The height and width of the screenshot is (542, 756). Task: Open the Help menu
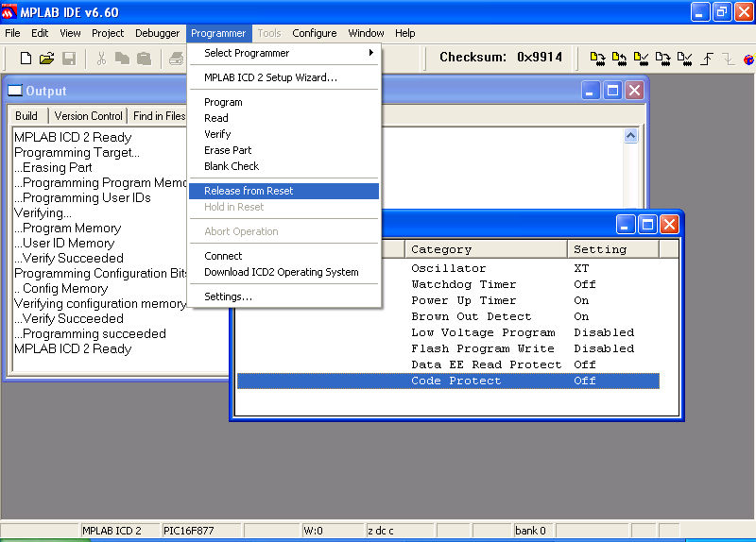[x=405, y=33]
